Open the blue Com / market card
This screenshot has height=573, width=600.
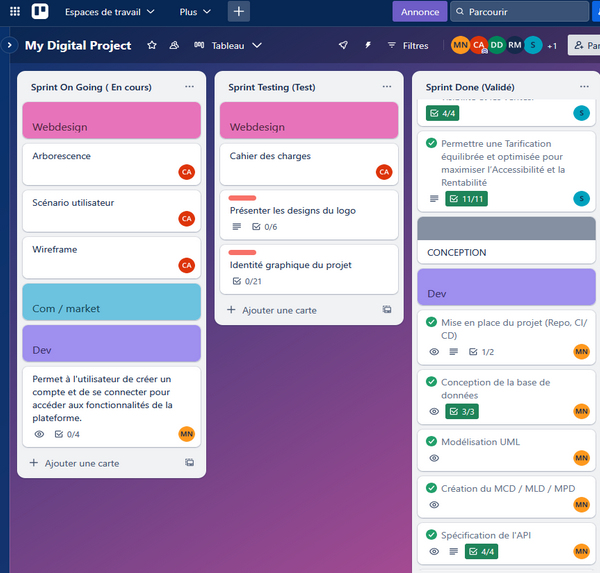coord(111,302)
